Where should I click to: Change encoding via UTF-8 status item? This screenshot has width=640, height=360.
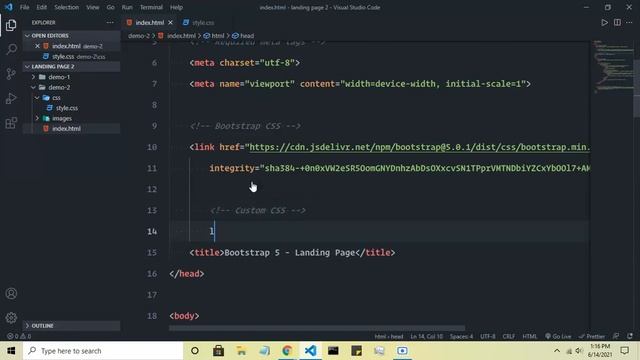[488, 336]
